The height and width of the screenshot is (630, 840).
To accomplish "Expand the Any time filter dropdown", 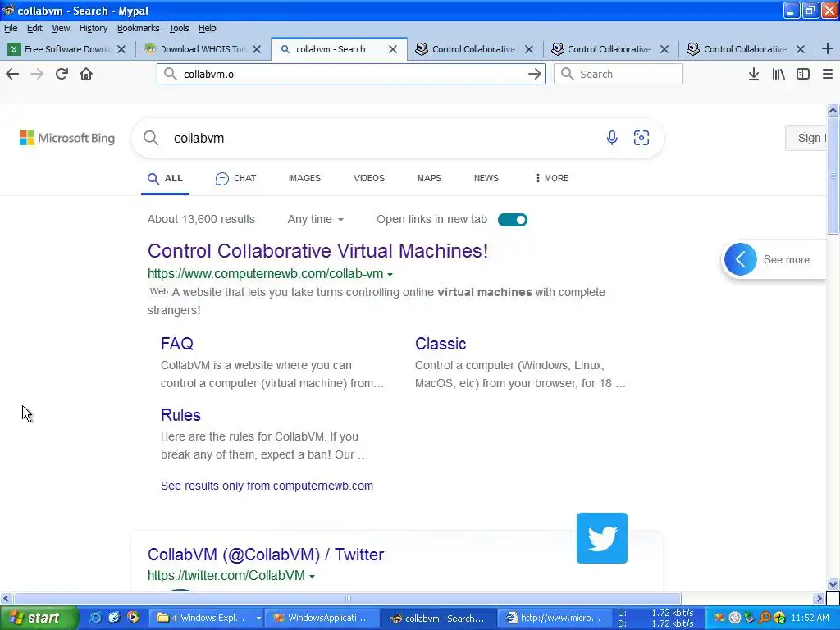I will click(x=315, y=219).
